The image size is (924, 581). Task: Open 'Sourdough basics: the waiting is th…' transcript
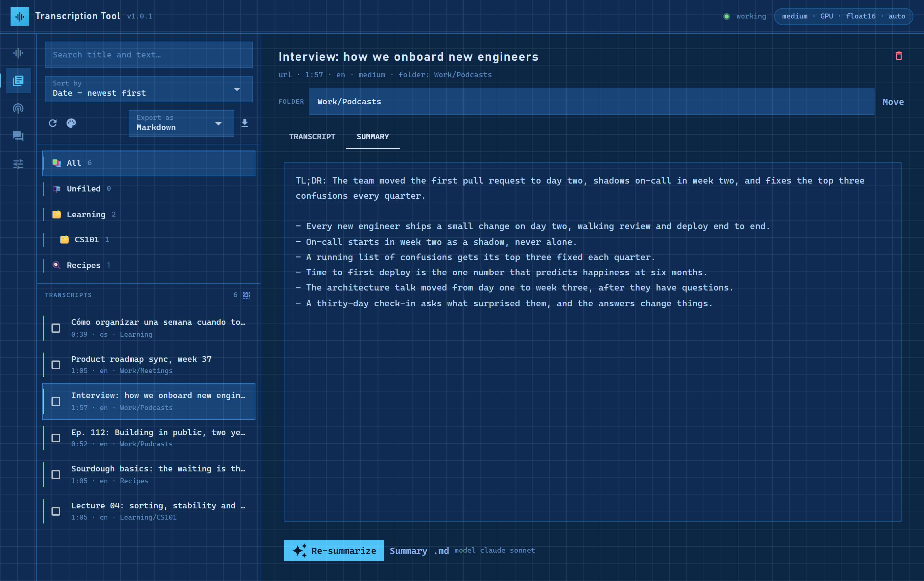click(x=148, y=475)
